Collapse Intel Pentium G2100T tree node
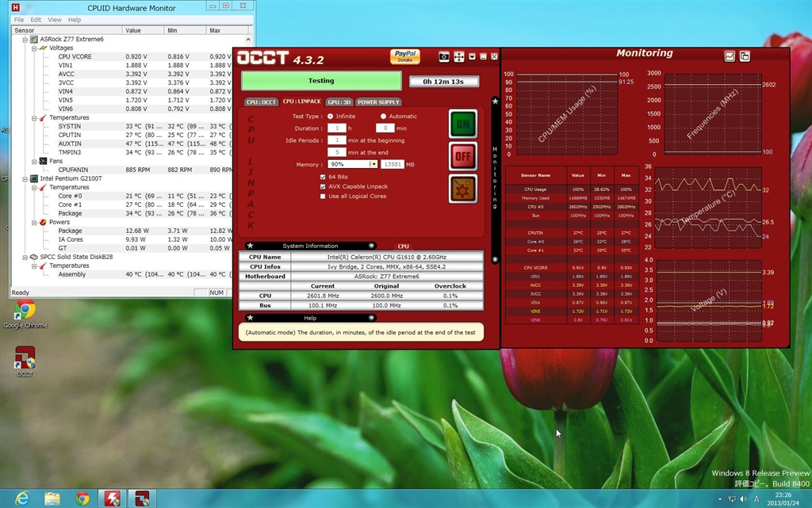 (x=25, y=179)
